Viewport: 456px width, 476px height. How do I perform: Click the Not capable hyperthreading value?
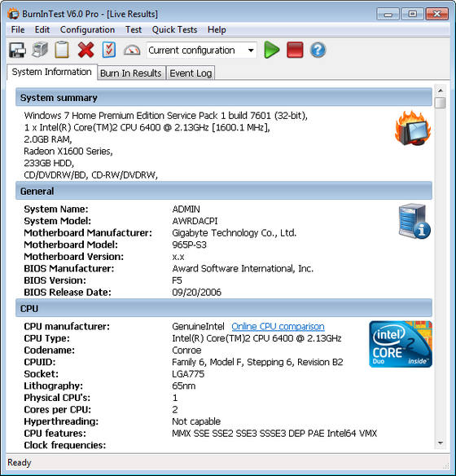pyautogui.click(x=196, y=421)
